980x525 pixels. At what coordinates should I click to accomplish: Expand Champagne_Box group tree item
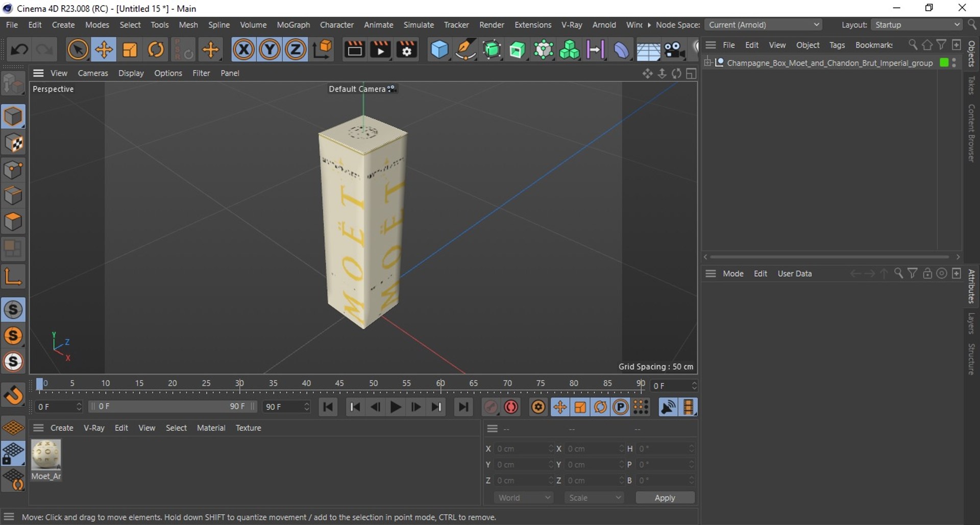click(707, 62)
